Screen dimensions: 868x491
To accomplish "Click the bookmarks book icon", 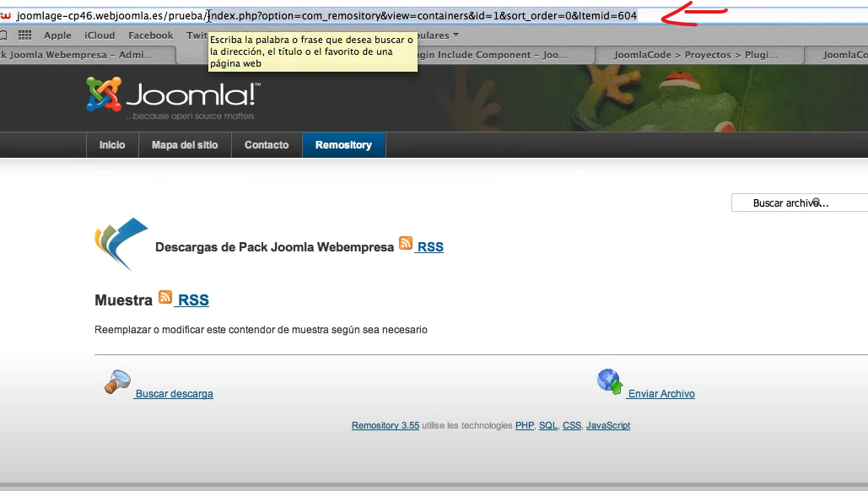I will [3, 35].
